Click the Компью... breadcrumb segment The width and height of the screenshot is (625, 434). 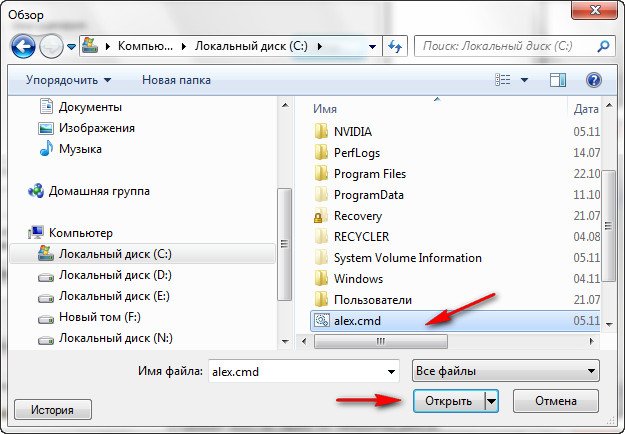[145, 46]
